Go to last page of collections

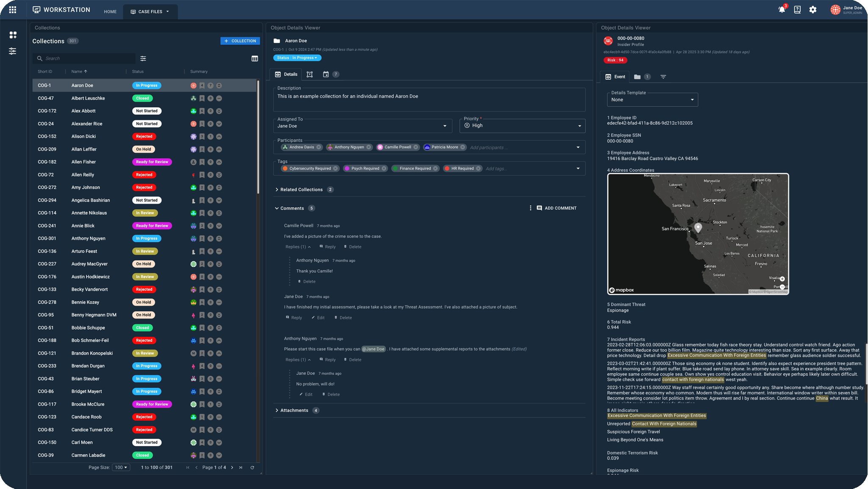pos(241,467)
